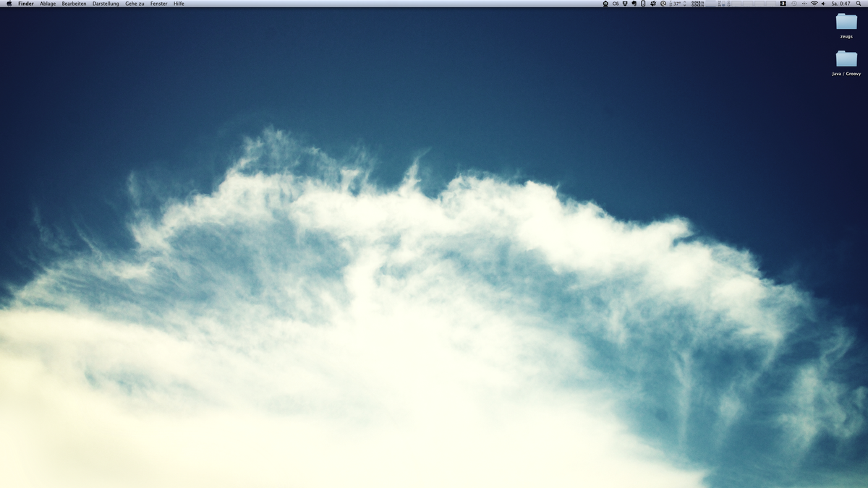
Task: Click the Growl paw icon
Action: click(x=653, y=4)
